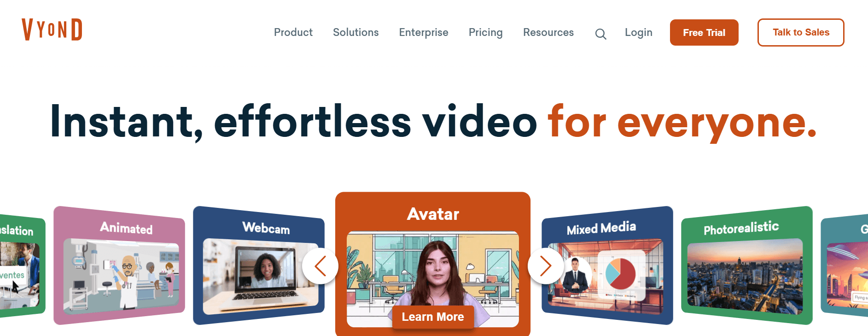
Task: Select the Animated video card
Action: click(x=119, y=265)
